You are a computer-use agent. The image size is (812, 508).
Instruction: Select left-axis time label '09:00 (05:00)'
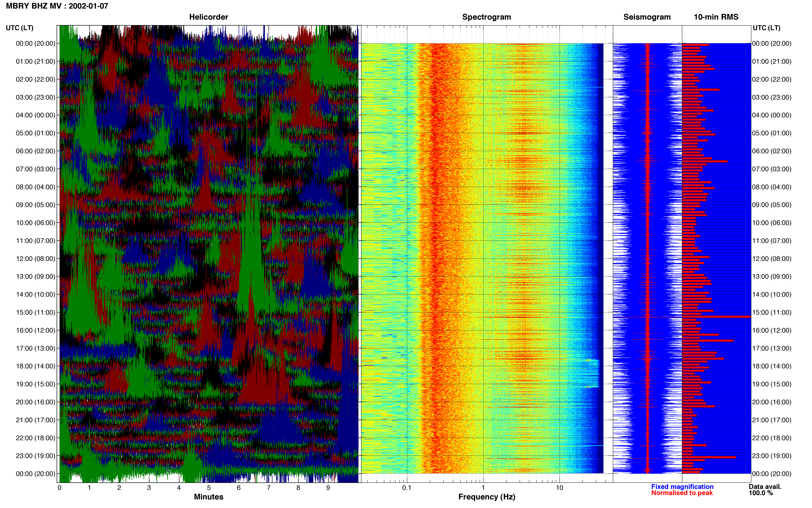click(36, 205)
